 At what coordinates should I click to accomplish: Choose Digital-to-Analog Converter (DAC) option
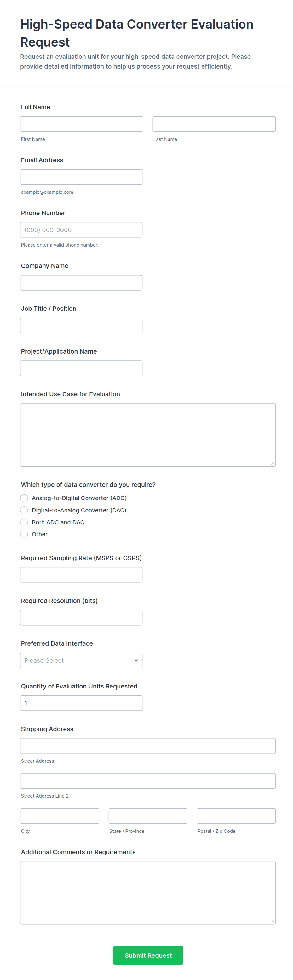coord(24,510)
